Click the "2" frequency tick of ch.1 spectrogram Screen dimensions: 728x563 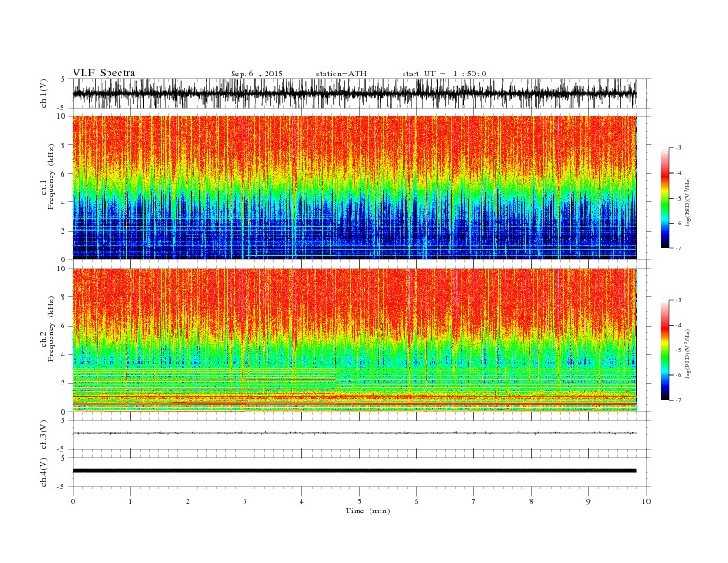[64, 231]
